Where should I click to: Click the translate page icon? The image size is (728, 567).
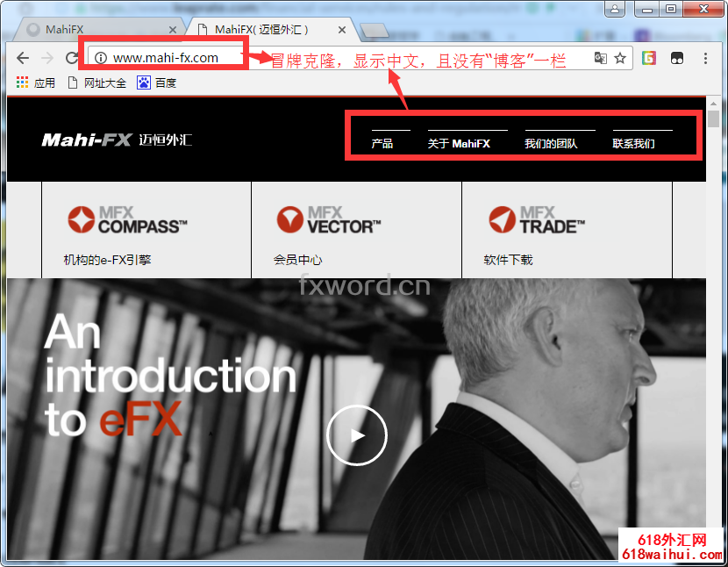click(x=600, y=58)
